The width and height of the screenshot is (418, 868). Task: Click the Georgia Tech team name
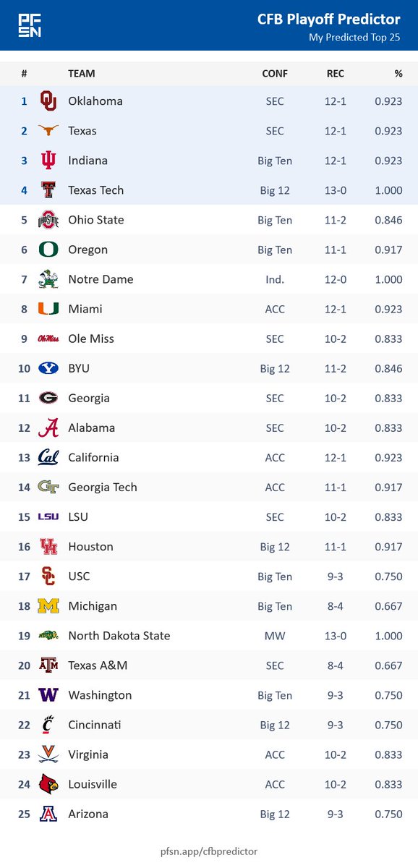pyautogui.click(x=103, y=488)
